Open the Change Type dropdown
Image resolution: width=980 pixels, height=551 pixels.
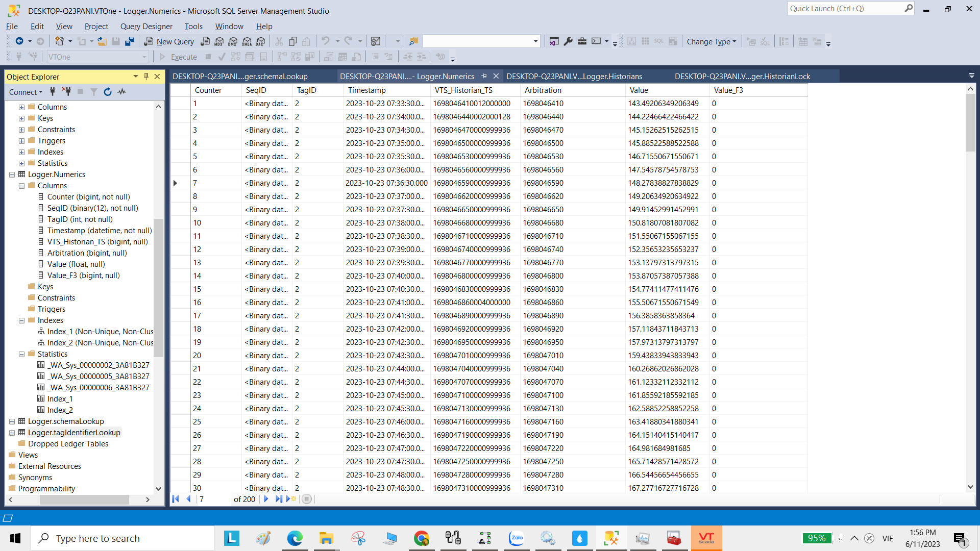point(711,41)
